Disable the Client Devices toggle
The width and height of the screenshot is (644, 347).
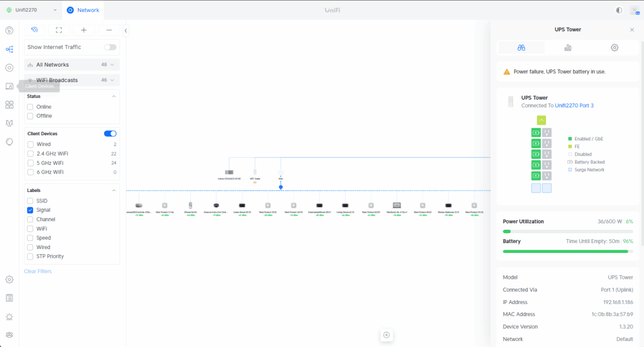point(110,134)
